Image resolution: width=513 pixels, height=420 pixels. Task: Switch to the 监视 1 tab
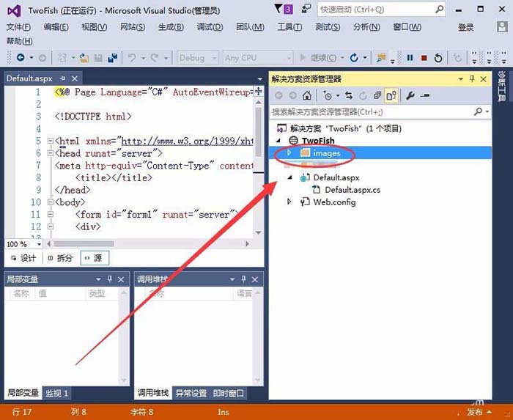(x=56, y=393)
